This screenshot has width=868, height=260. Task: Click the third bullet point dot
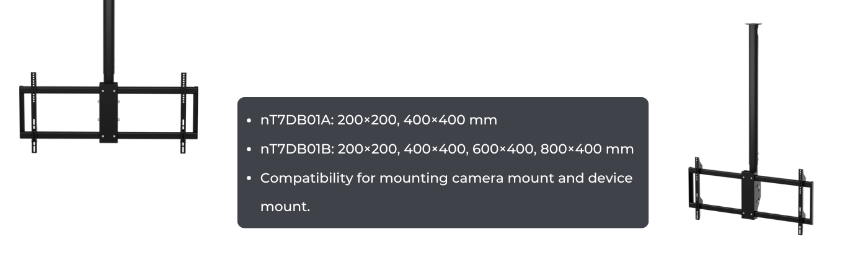[249, 178]
